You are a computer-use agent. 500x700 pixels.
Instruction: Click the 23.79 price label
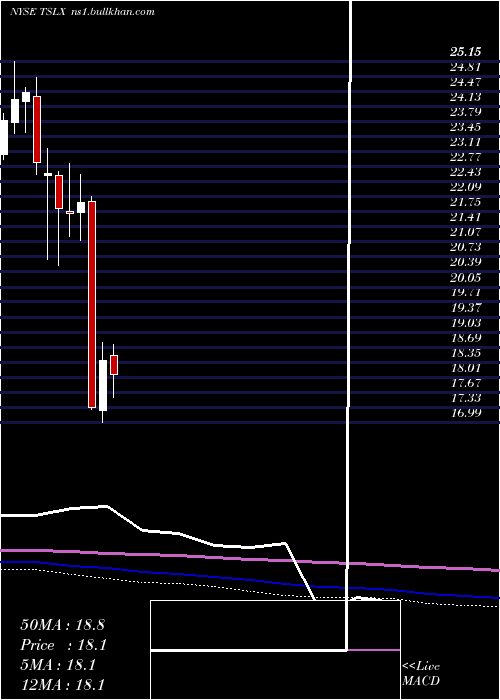click(x=465, y=112)
